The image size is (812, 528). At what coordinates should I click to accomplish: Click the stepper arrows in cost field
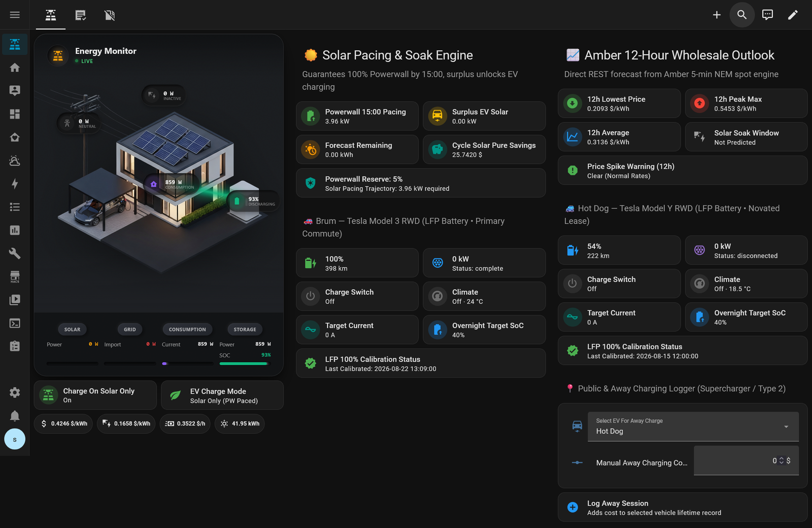pyautogui.click(x=782, y=461)
